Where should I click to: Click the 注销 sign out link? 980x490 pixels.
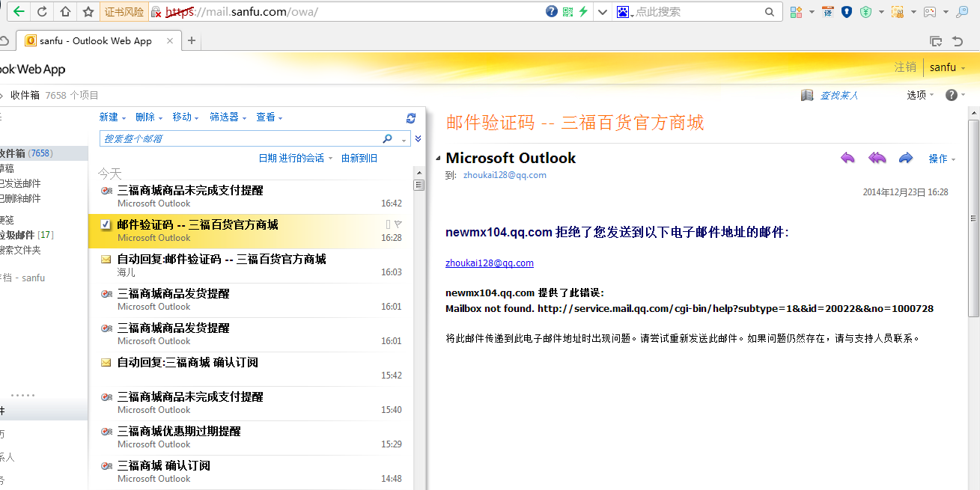(x=905, y=67)
